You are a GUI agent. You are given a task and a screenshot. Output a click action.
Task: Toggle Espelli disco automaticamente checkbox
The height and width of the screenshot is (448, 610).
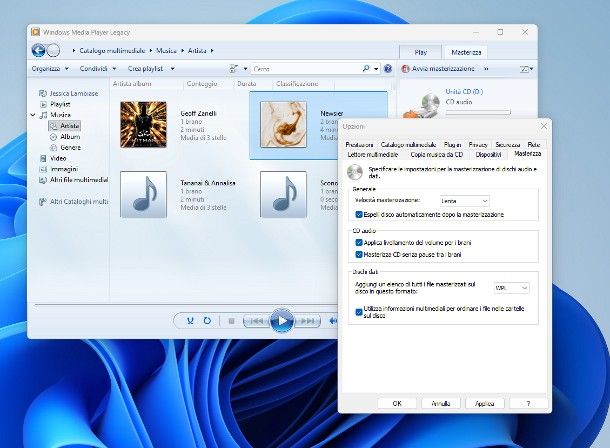coord(359,214)
